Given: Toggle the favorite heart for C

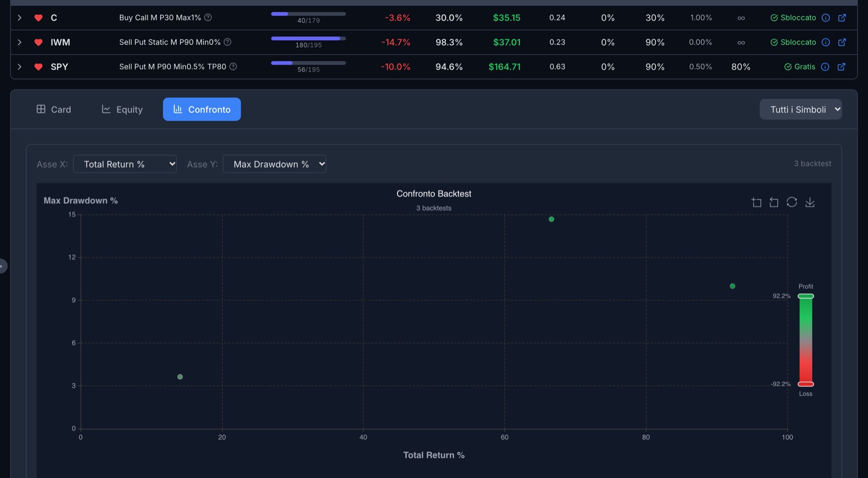Looking at the screenshot, I should click(39, 18).
